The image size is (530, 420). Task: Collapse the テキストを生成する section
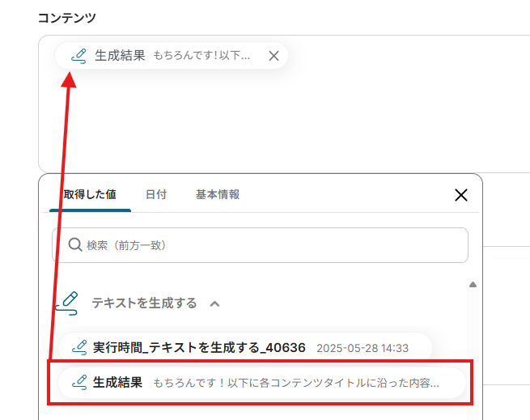pos(214,303)
